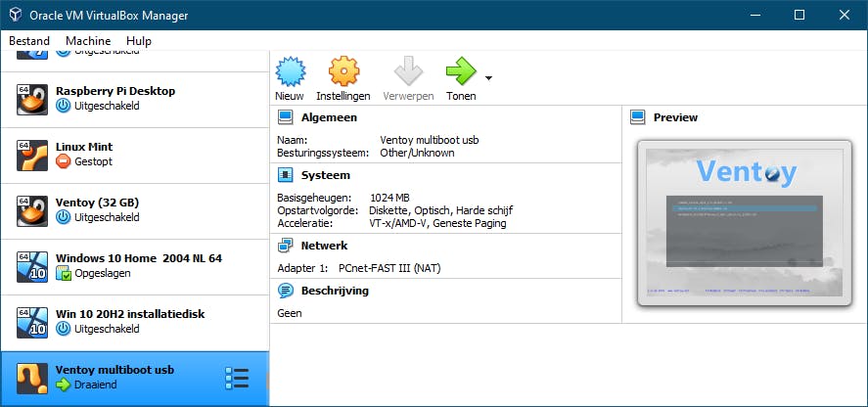
Task: Click the 'Geen' description text
Action: 290,313
